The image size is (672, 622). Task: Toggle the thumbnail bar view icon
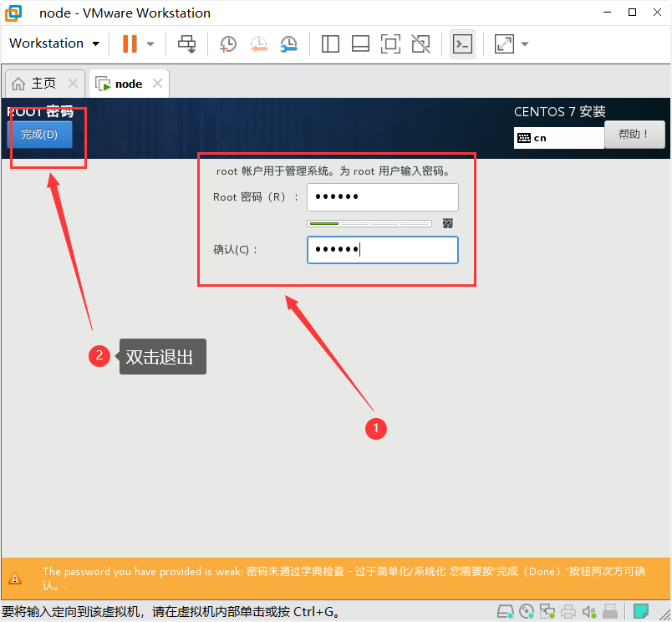coord(360,43)
